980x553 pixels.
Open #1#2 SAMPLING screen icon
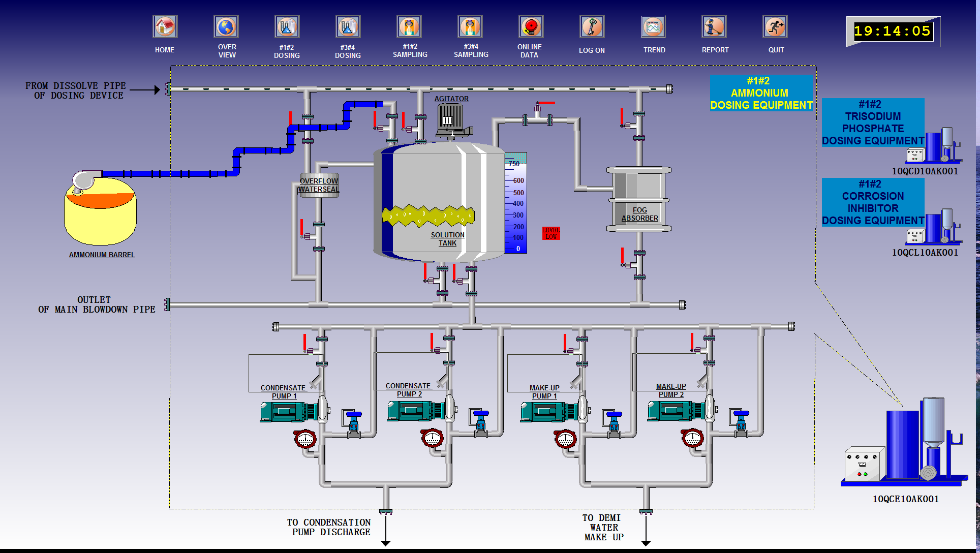coord(409,27)
